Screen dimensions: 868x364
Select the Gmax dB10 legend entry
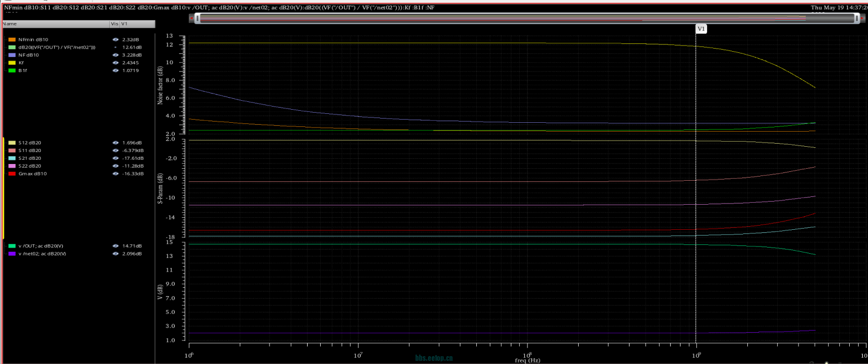[32, 174]
